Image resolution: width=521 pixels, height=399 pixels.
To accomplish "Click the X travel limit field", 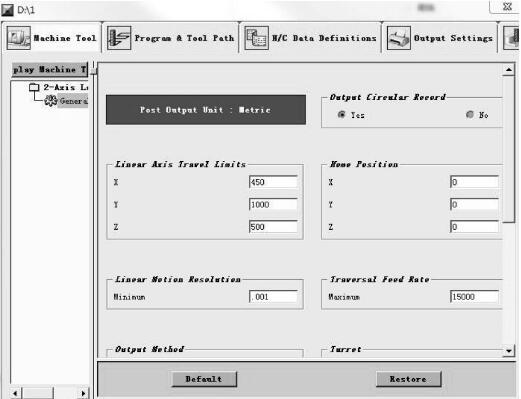I will pyautogui.click(x=273, y=182).
